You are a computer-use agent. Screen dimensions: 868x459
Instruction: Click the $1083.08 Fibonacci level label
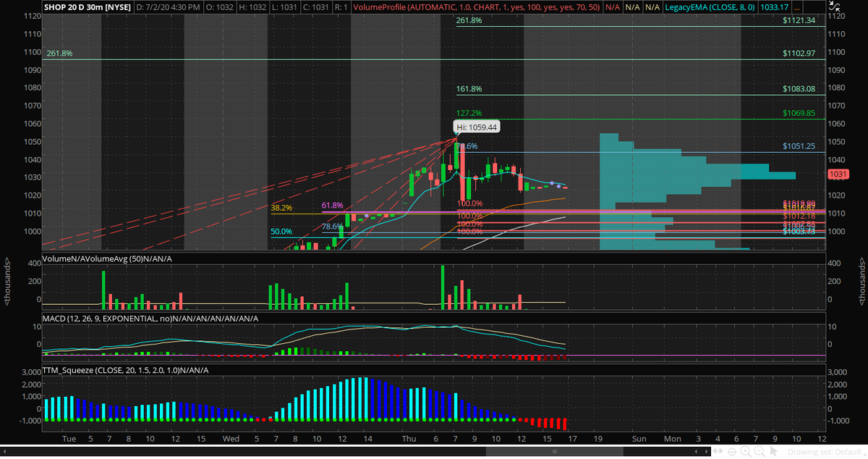[x=799, y=89]
